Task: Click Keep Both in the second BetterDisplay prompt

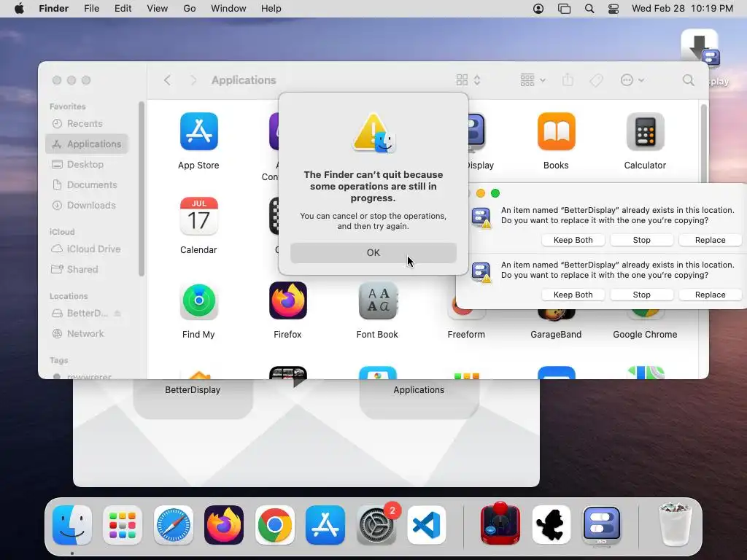Action: coord(573,295)
